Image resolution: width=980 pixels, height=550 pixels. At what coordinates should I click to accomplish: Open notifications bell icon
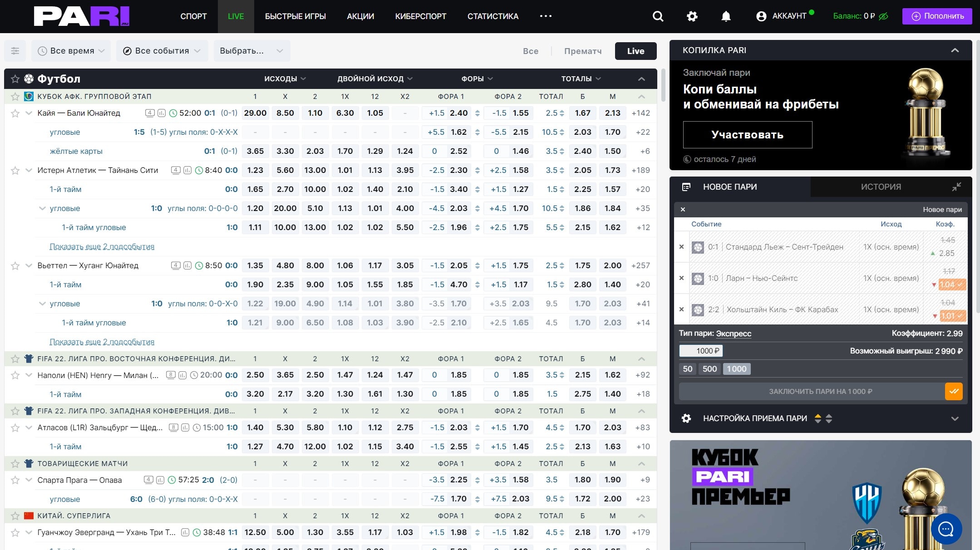[726, 16]
